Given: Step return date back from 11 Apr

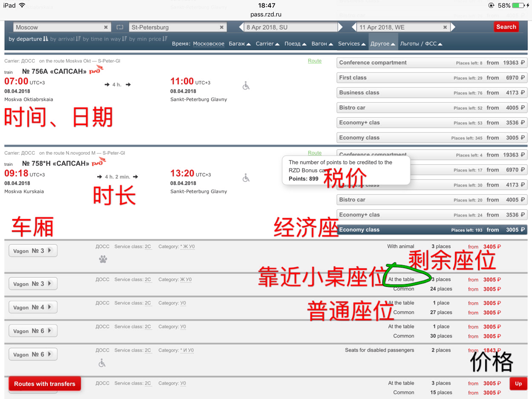Looking at the screenshot, I should pos(354,27).
